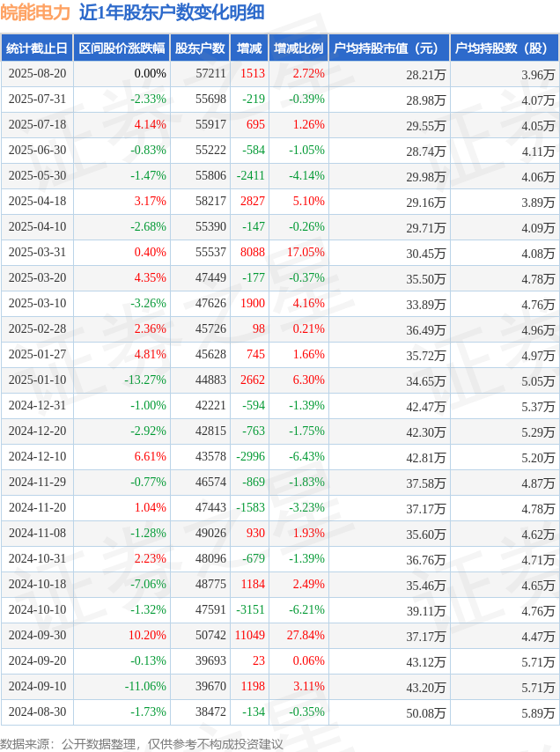
Task: Click the 区间股价涨跌幅 column header
Action: [122, 48]
